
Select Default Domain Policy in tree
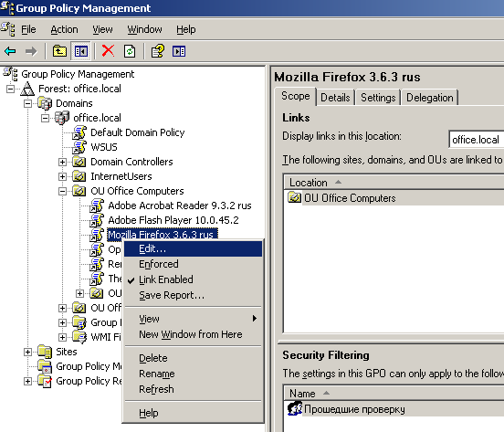pyautogui.click(x=138, y=132)
